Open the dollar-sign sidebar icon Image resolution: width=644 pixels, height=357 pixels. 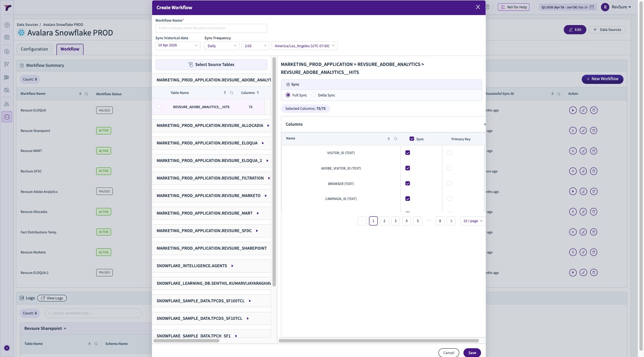pyautogui.click(x=7, y=51)
